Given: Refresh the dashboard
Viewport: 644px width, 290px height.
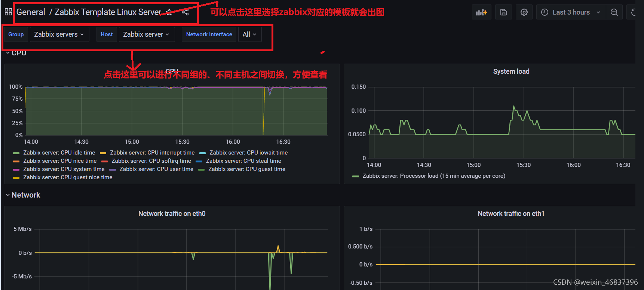Looking at the screenshot, I should point(633,12).
